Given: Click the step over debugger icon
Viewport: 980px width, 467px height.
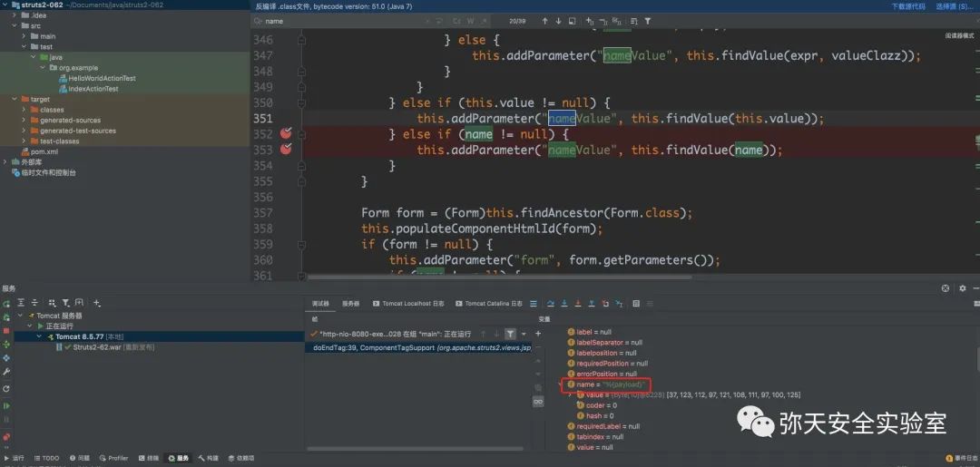Looking at the screenshot, I should click(x=551, y=304).
